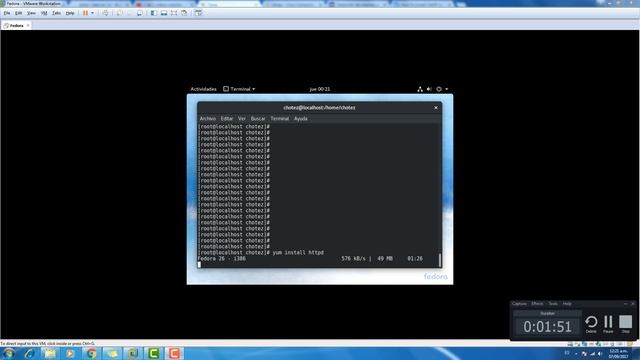This screenshot has height=360, width=640.
Task: Select the Fedora VM tab
Action: click(15, 25)
